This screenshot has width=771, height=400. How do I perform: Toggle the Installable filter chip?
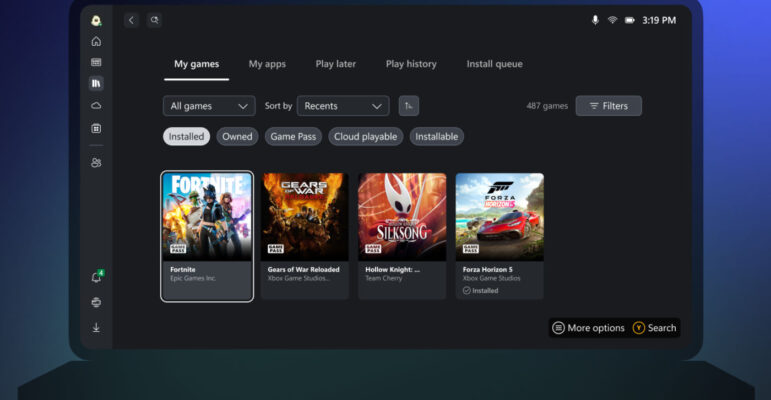pos(437,137)
